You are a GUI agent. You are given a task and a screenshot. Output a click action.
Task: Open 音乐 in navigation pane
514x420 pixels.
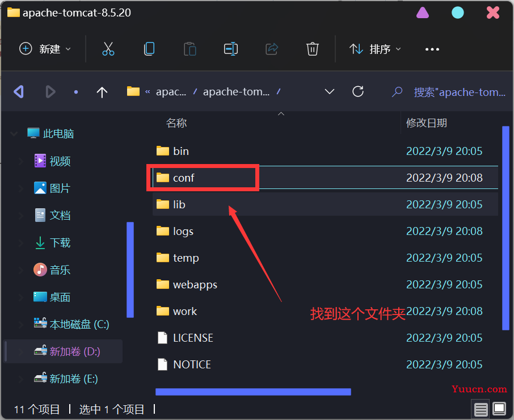(x=52, y=270)
